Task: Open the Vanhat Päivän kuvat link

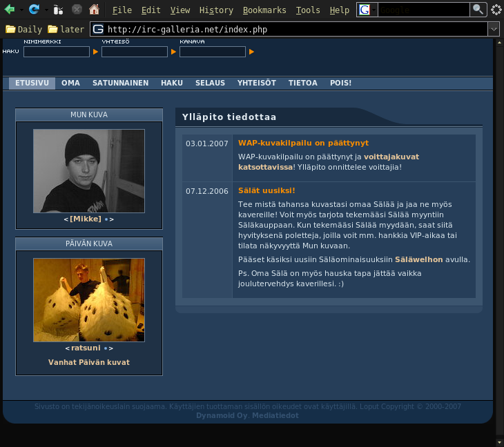Action: (89, 362)
